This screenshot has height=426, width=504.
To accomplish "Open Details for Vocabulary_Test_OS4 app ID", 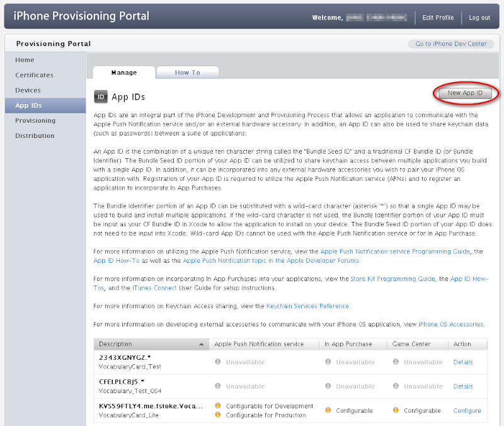I will tap(463, 386).
